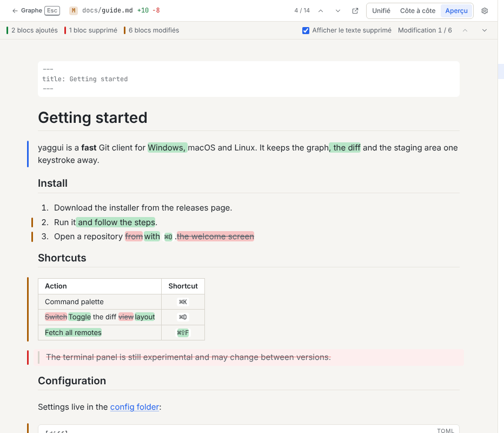Click the 1 bloc supprimé summary
Screen dimensions: 504x433
click(91, 30)
